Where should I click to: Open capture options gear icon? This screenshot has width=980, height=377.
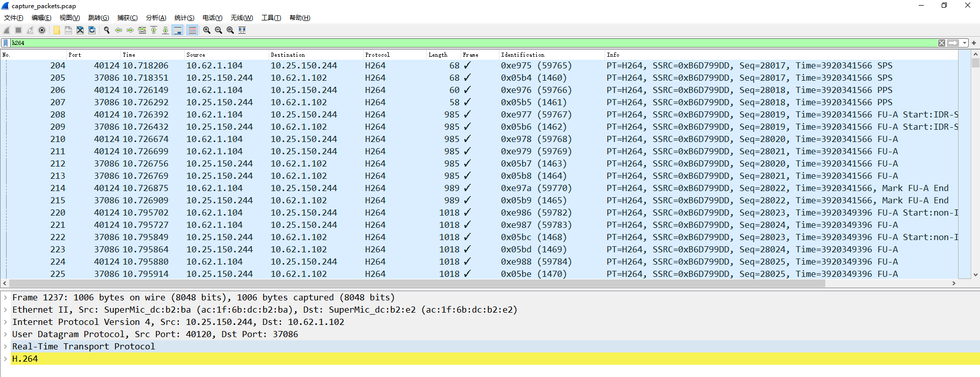tap(42, 30)
